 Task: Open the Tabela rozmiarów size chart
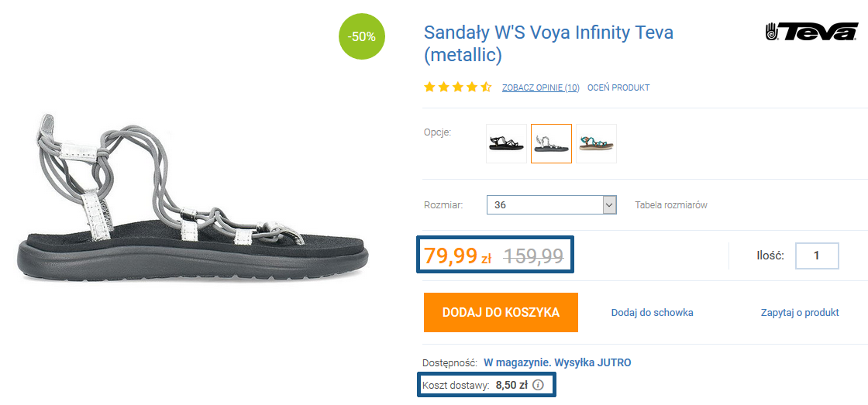[670, 205]
